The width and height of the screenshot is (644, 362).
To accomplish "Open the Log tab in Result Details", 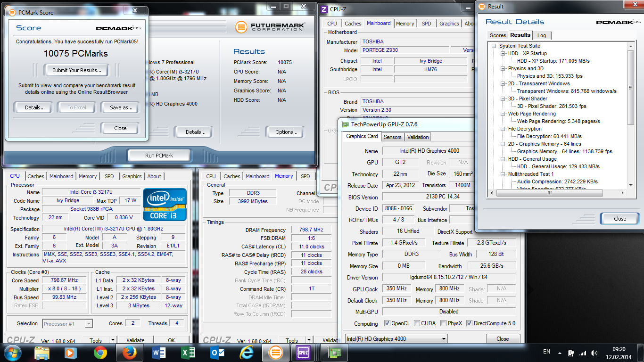I will [x=542, y=35].
